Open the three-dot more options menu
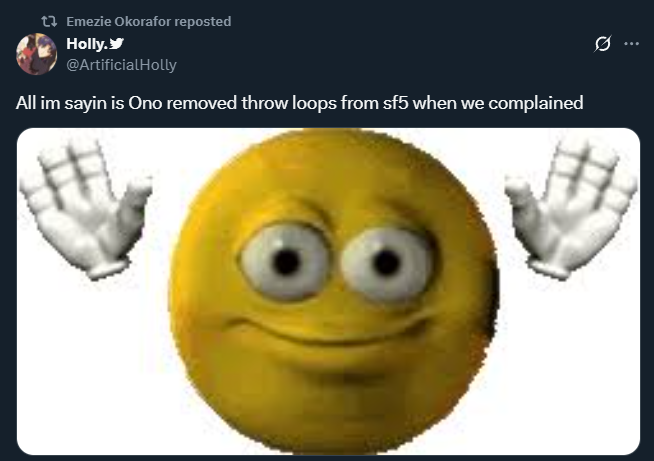This screenshot has width=654, height=461. click(631, 43)
